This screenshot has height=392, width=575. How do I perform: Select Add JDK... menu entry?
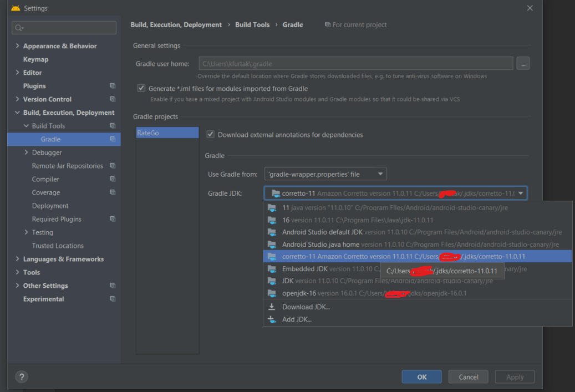pyautogui.click(x=418, y=319)
